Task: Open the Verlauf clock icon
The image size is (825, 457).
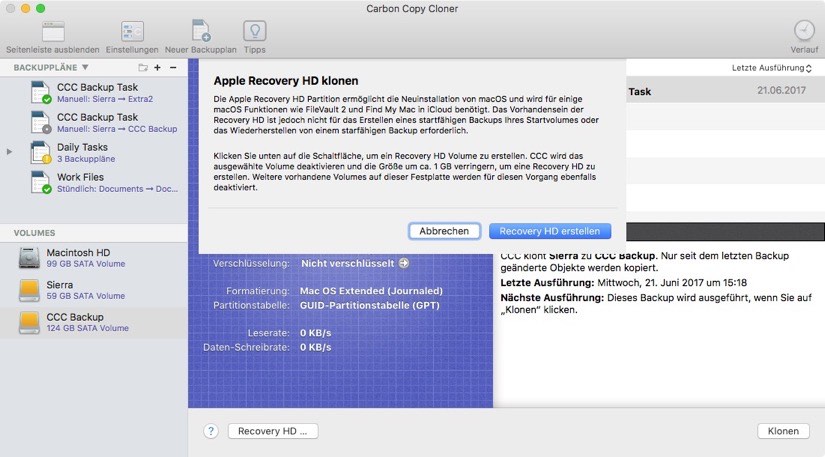Action: (x=804, y=31)
